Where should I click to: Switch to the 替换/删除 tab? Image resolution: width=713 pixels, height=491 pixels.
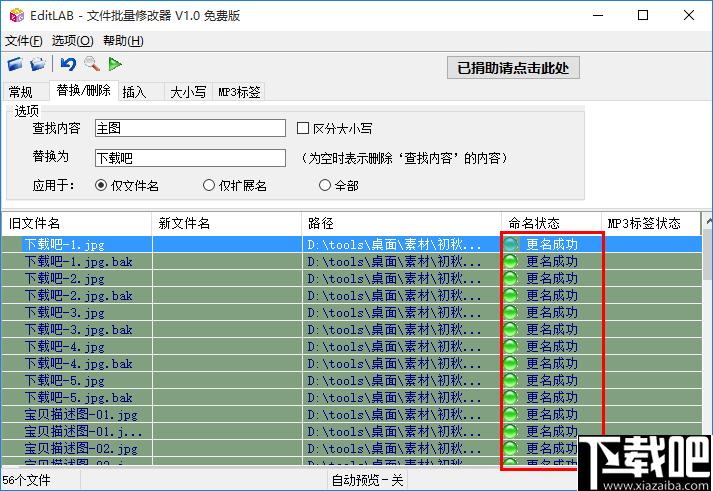click(84, 90)
